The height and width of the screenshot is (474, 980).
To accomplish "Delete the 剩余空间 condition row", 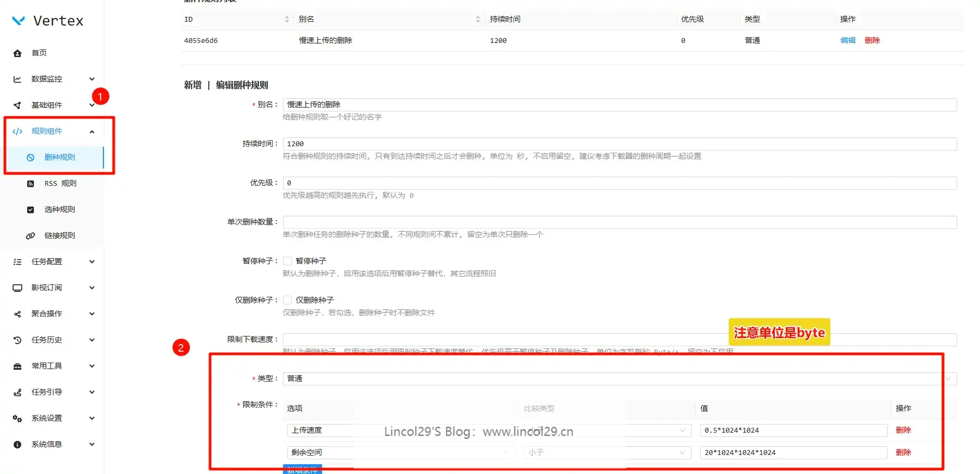I will click(x=903, y=452).
